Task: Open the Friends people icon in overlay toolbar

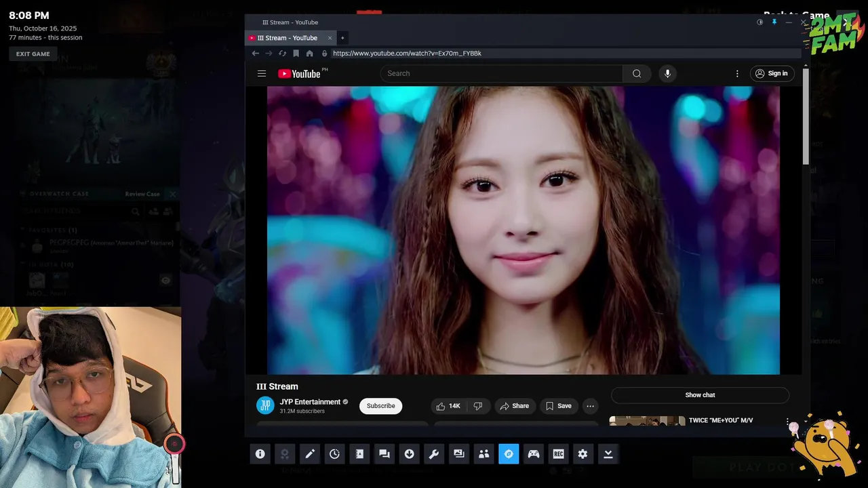Action: click(484, 454)
